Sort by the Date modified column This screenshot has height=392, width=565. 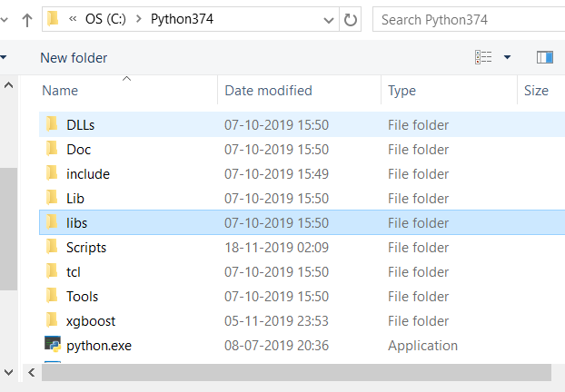click(268, 91)
